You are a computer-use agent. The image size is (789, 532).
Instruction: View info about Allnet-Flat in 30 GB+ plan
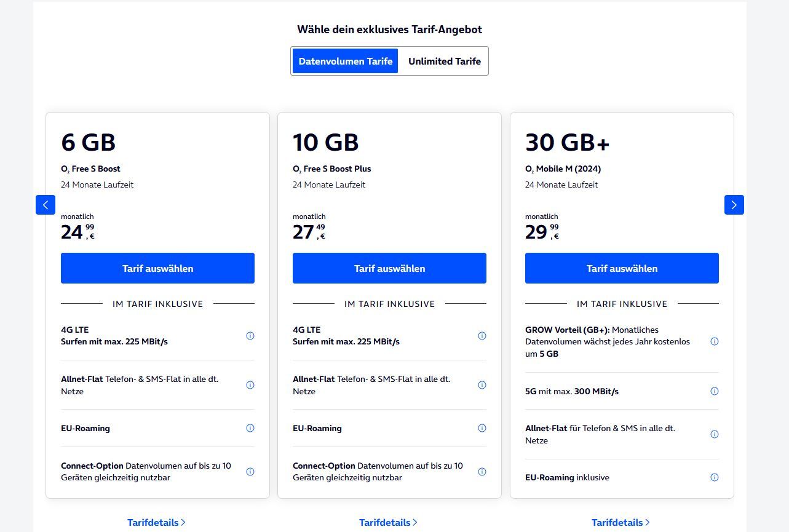click(715, 434)
